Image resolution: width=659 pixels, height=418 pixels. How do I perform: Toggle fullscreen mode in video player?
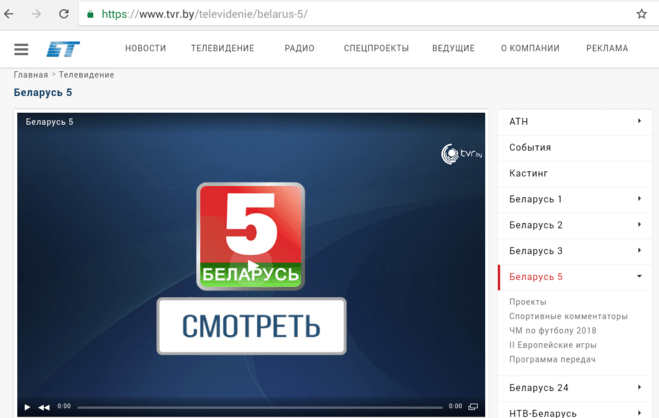tap(473, 407)
